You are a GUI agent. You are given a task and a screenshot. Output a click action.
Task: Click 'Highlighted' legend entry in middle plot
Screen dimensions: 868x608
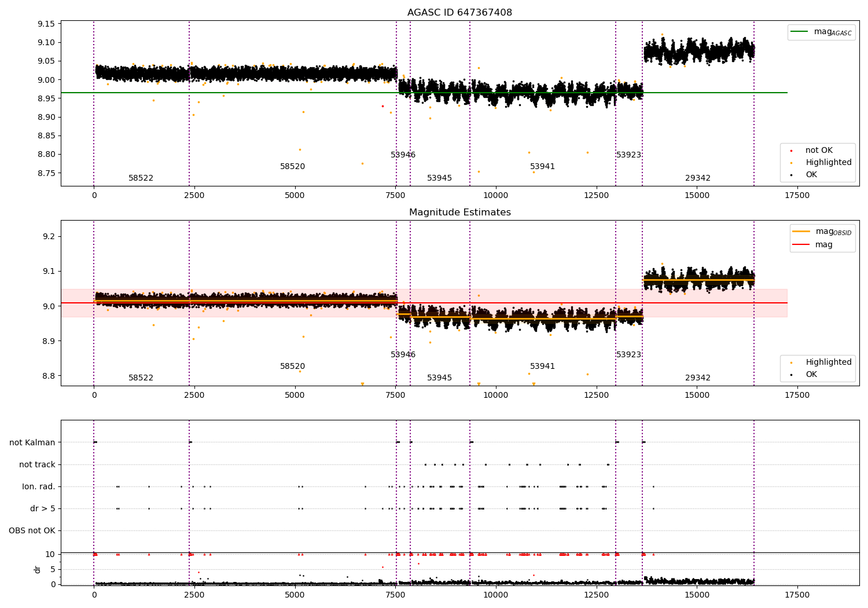822,362
